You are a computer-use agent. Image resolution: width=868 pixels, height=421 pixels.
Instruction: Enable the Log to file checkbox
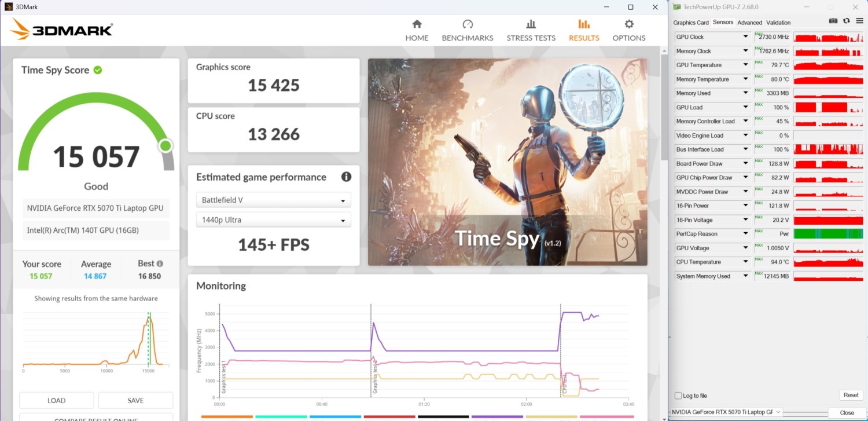pyautogui.click(x=678, y=396)
